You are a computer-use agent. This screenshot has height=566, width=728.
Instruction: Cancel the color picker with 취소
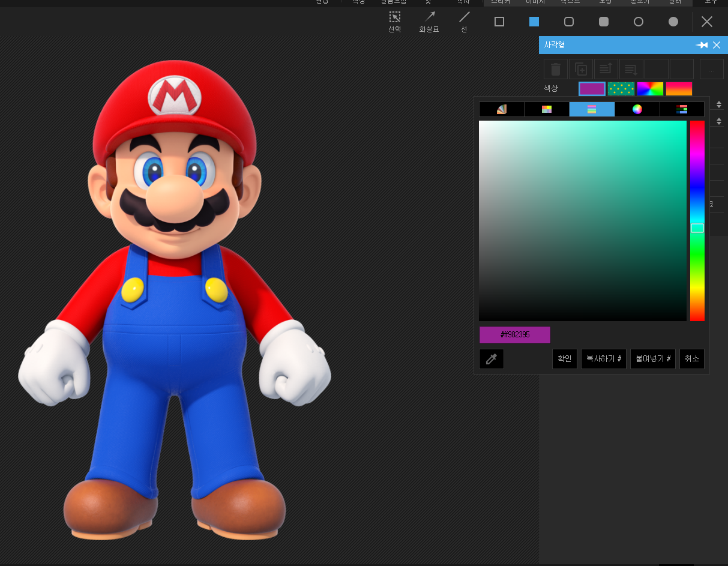tap(692, 359)
